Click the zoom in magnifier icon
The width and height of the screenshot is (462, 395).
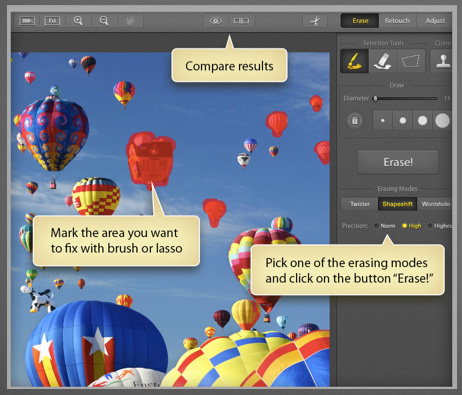coord(78,21)
